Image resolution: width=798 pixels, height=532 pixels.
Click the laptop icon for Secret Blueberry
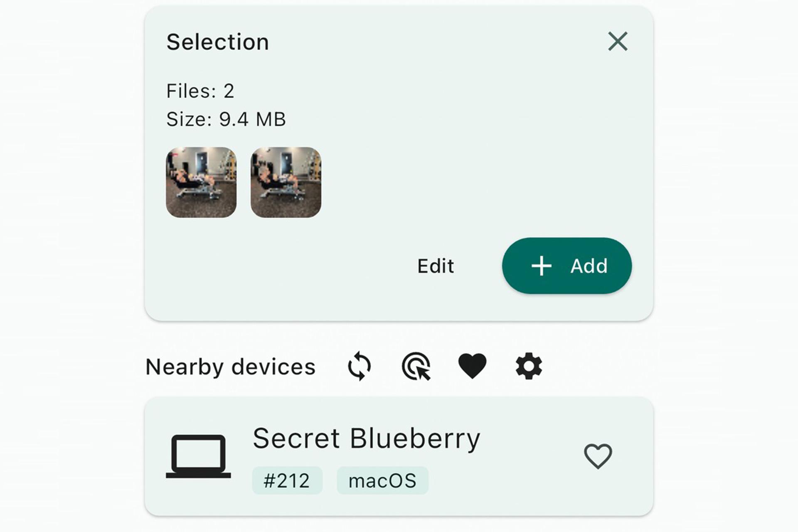click(x=198, y=456)
